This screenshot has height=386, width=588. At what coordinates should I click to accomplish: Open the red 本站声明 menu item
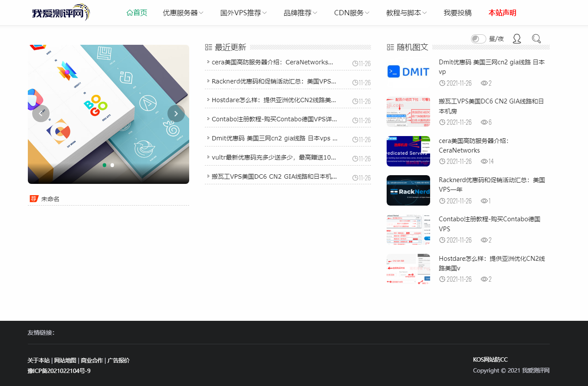pos(502,13)
